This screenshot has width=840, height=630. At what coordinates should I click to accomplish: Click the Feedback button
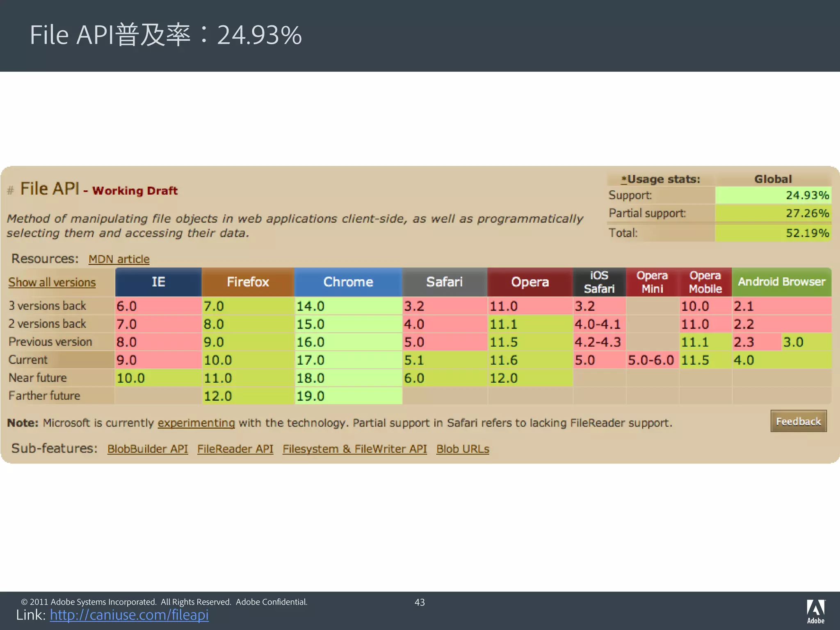(x=799, y=421)
